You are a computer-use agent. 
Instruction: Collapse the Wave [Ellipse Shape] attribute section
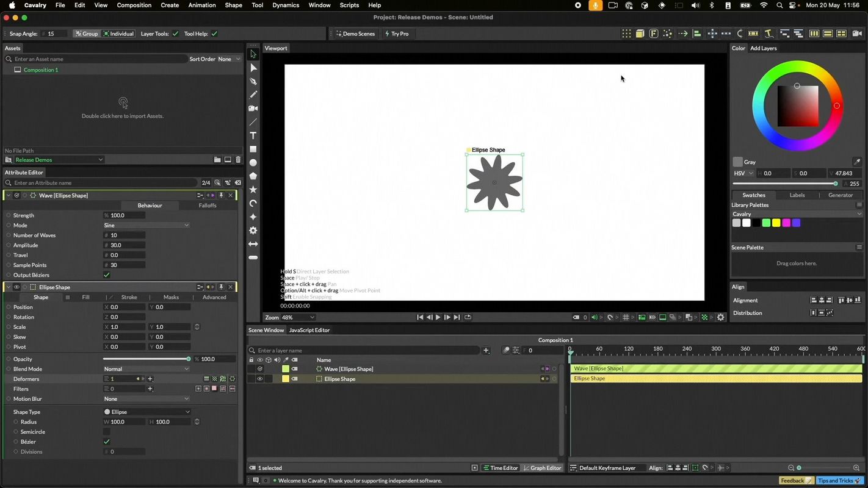[x=8, y=196]
